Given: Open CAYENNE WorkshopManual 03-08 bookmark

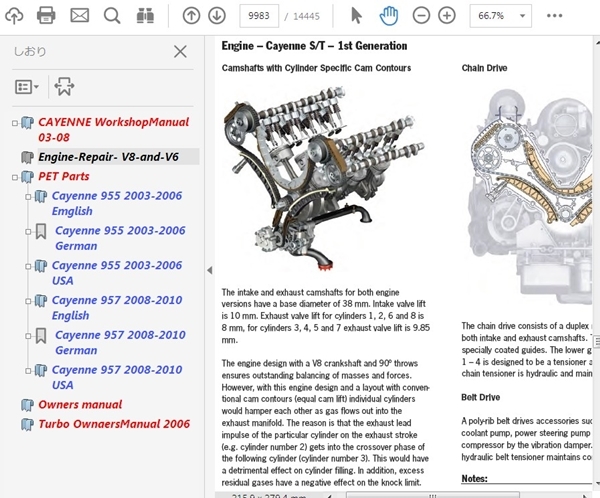Looking at the screenshot, I should [x=114, y=130].
